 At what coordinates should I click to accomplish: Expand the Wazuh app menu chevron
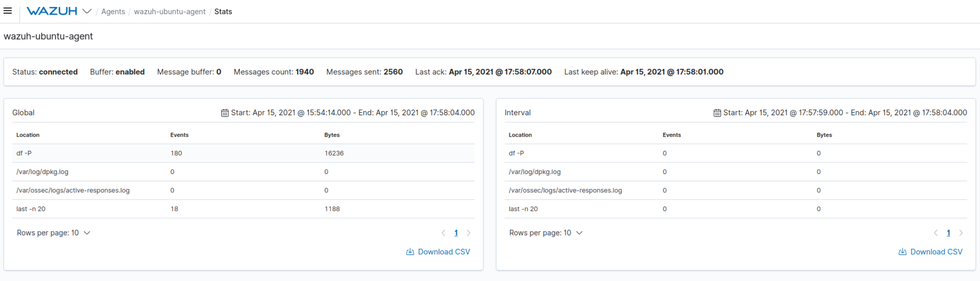click(87, 12)
